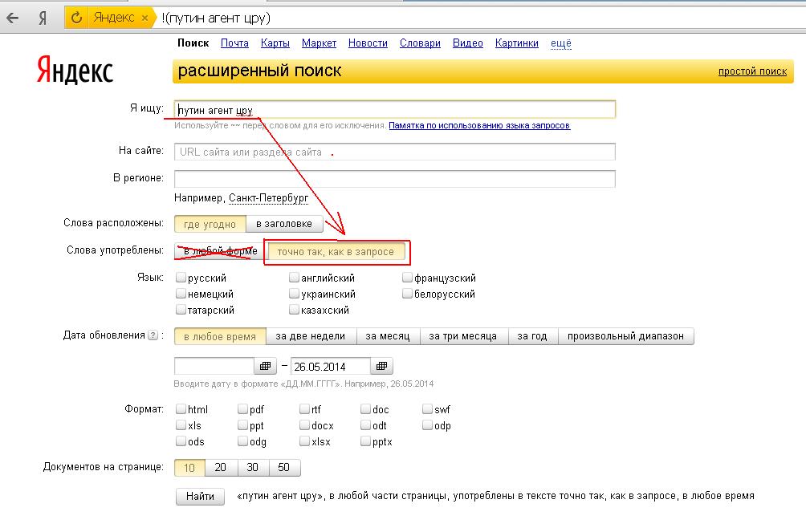Click the Яндекс logo
Viewport: 806px width, 532px height.
(75, 71)
